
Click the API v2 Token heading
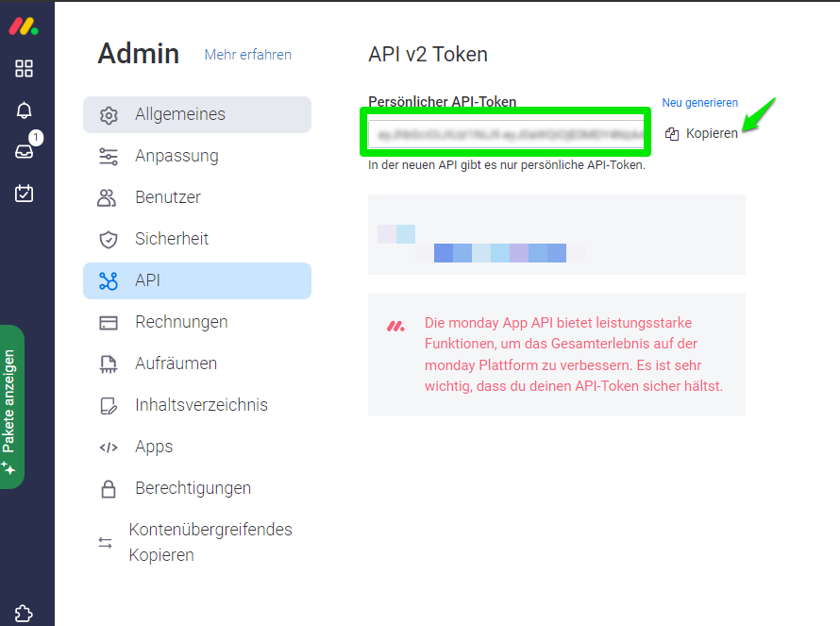[x=428, y=55]
